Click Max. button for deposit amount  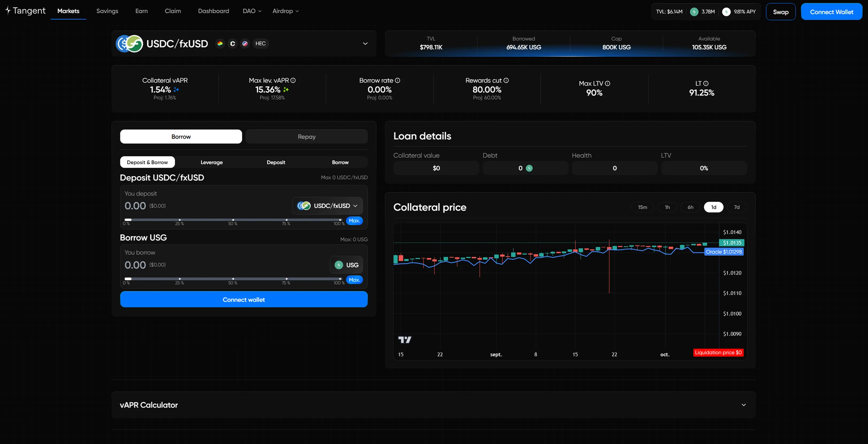click(354, 221)
